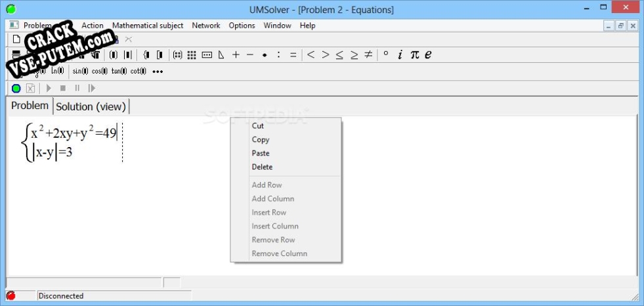Viewport: 644px width, 306px height.
Task: Open the Window menu
Action: coord(277,26)
